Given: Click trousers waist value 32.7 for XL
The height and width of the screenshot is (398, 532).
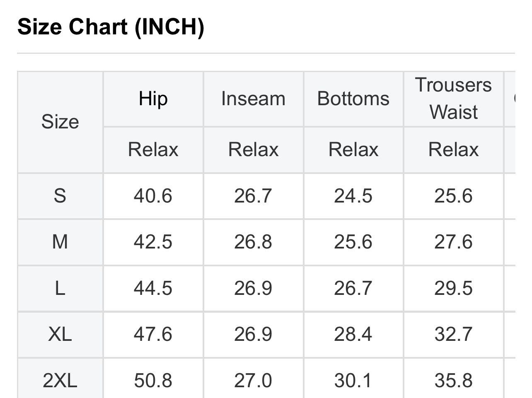Looking at the screenshot, I should pos(453,335).
